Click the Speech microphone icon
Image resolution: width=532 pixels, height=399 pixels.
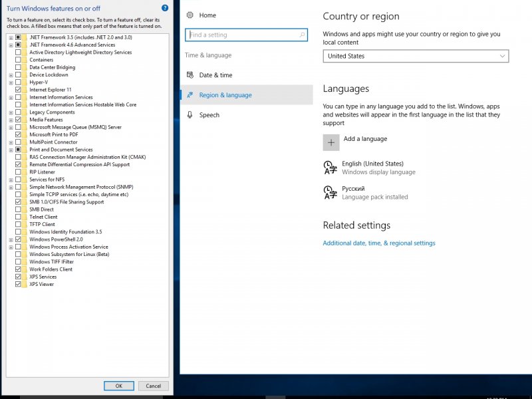point(190,114)
